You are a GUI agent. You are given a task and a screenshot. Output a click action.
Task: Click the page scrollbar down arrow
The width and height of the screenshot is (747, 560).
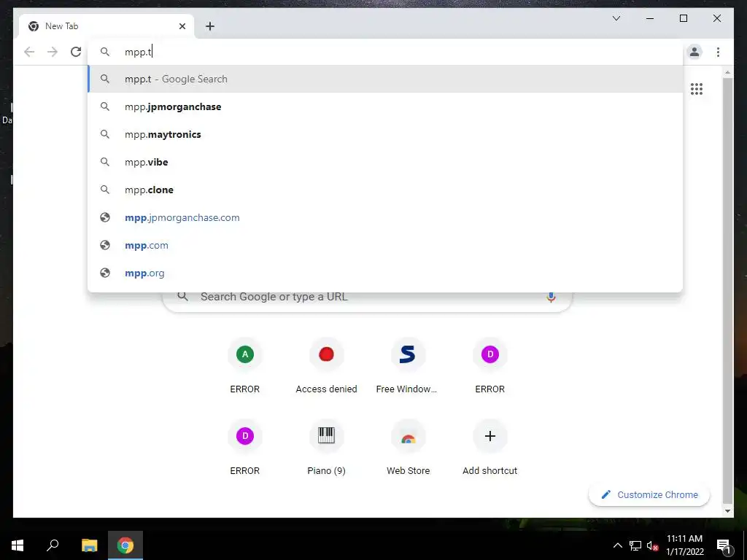(x=727, y=511)
